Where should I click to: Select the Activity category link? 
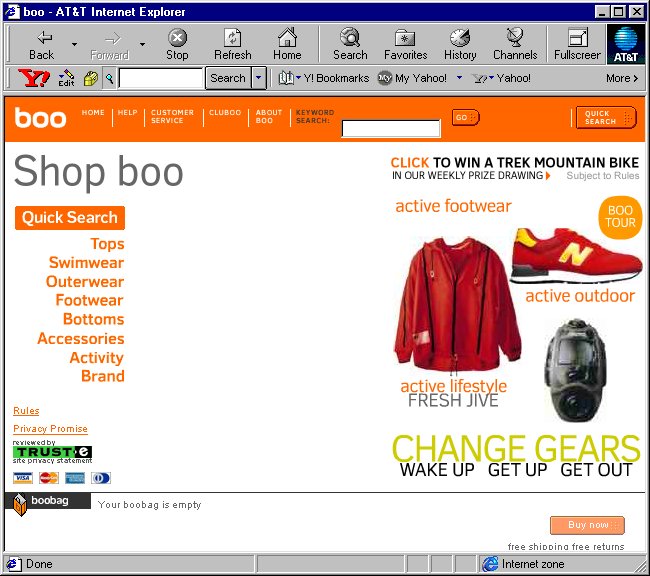coord(97,358)
